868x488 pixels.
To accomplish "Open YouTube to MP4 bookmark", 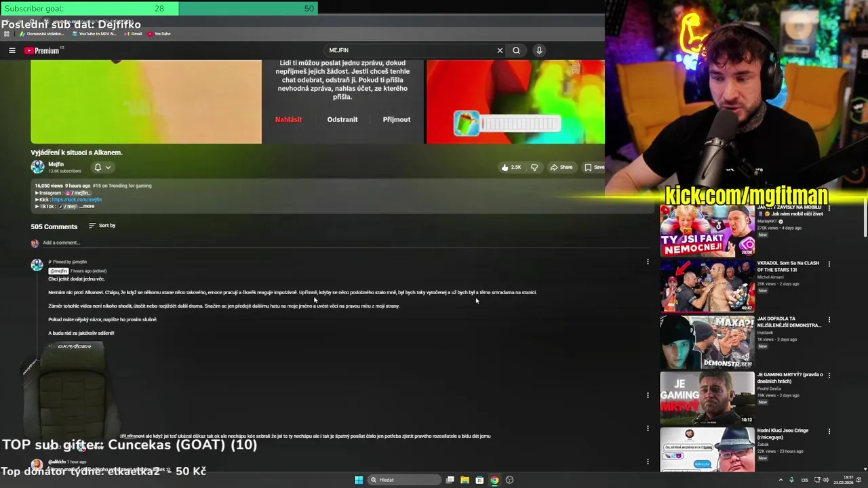I will click(94, 34).
